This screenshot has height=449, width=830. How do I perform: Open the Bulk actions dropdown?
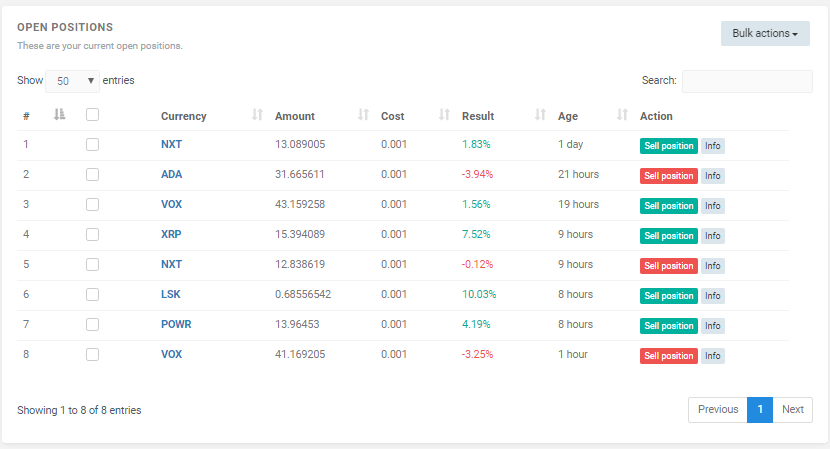pos(764,33)
